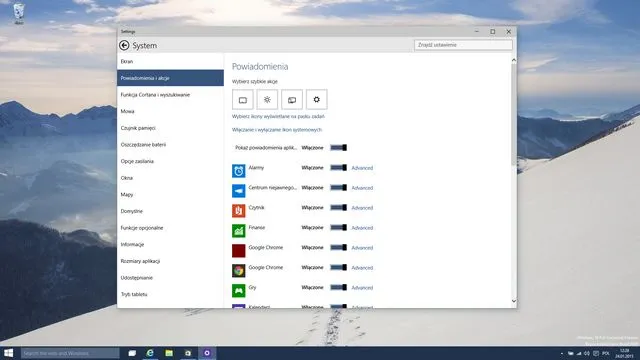
Task: Click the Znajdź ustawienie search field
Action: 463,45
